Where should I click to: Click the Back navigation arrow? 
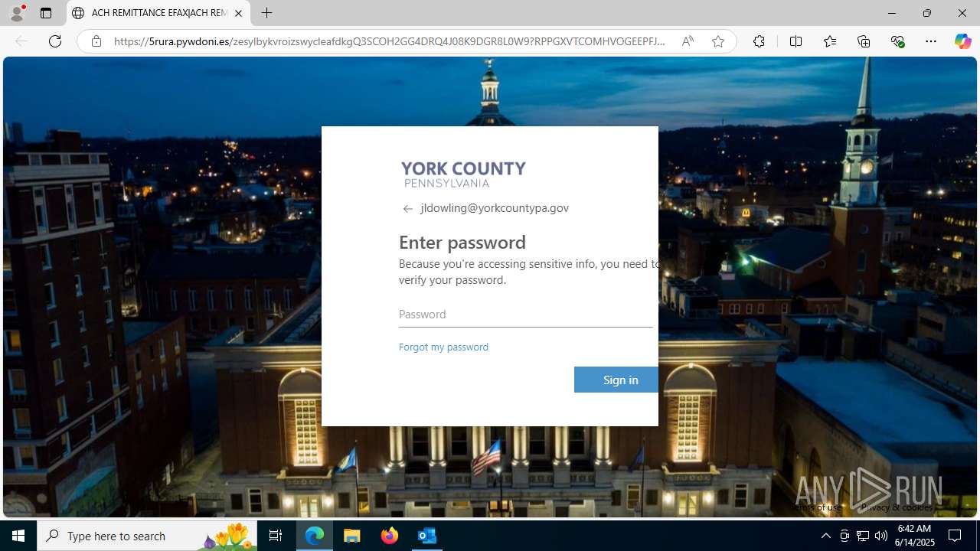(x=21, y=41)
